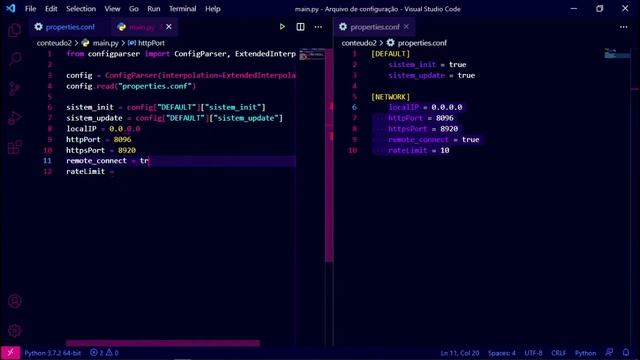Open the Terminal menu

(x=182, y=9)
